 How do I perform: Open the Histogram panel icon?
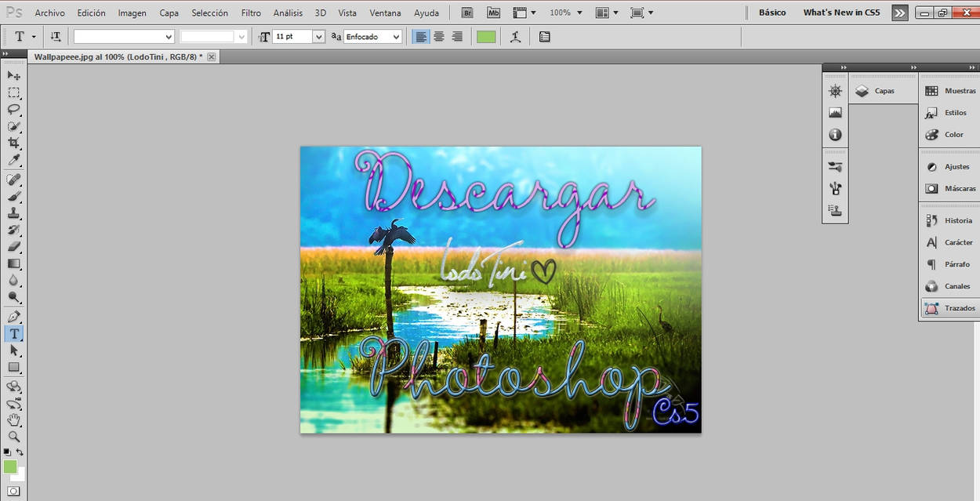pos(835,113)
